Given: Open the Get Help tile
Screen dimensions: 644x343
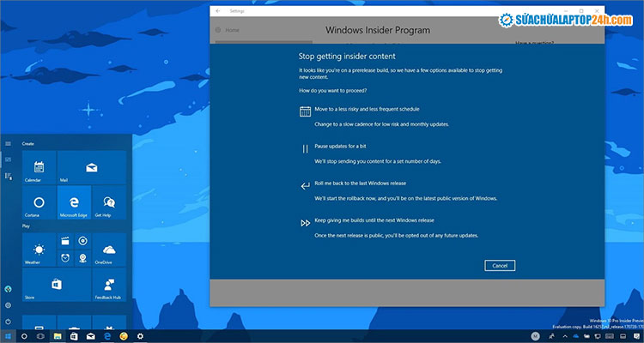Looking at the screenshot, I should tap(109, 202).
